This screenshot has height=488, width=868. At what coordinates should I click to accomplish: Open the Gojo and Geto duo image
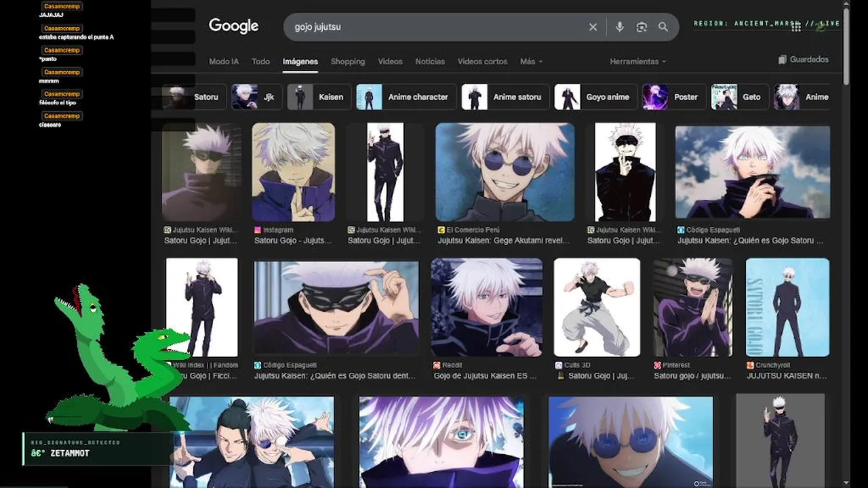(x=252, y=442)
